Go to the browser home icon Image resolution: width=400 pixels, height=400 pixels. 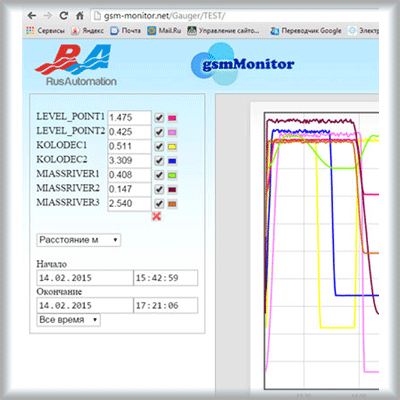coord(80,16)
